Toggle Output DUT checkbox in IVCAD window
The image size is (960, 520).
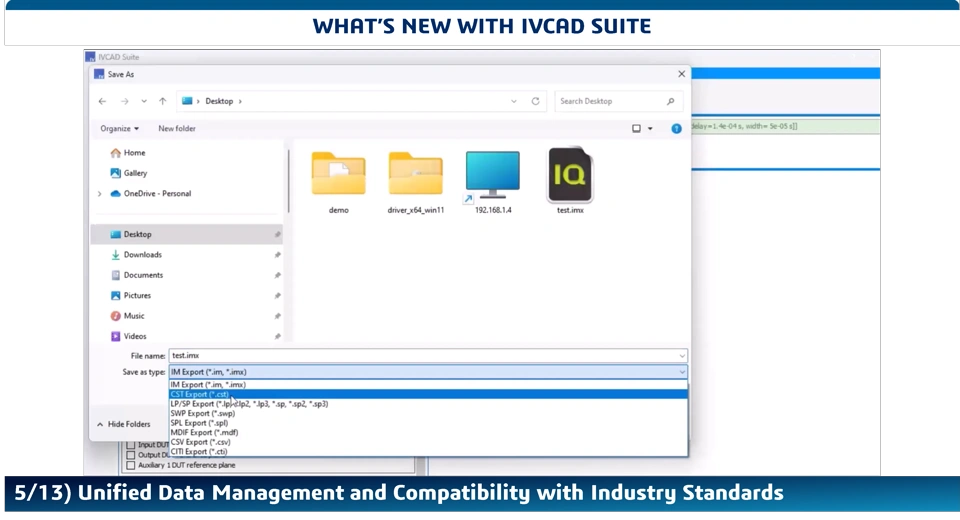130,455
